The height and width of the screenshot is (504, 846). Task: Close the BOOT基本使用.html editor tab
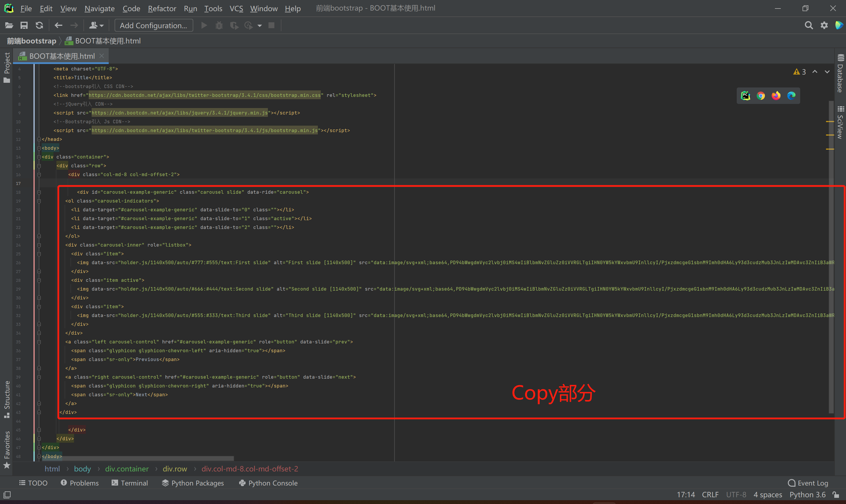point(102,56)
